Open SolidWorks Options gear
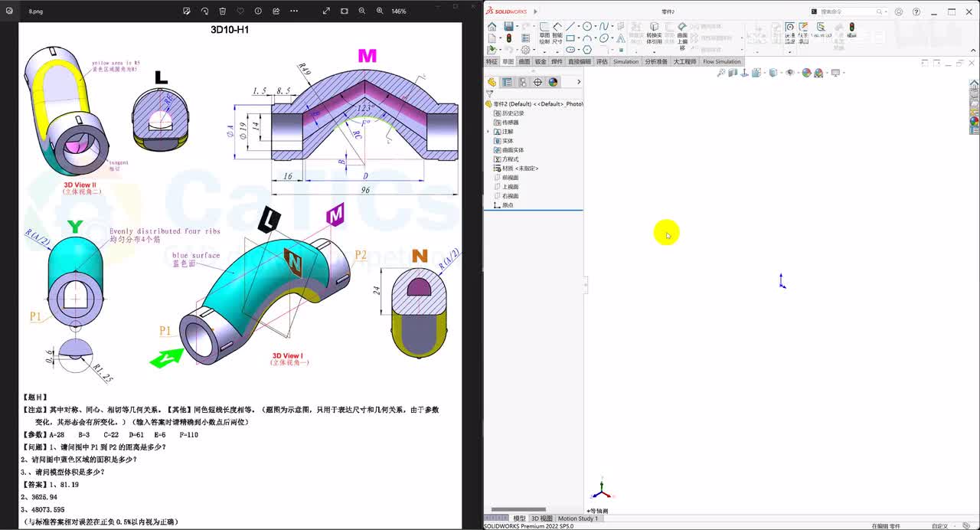 click(x=525, y=49)
